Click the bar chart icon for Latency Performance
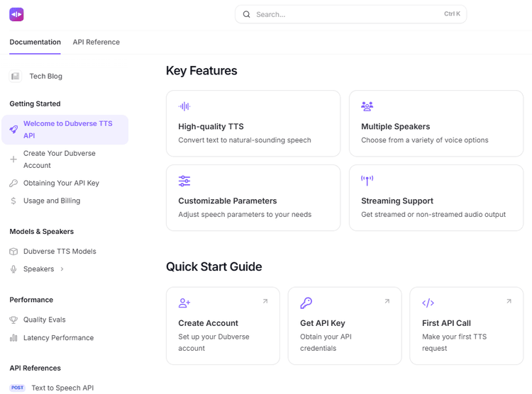532x394 pixels. (13, 338)
